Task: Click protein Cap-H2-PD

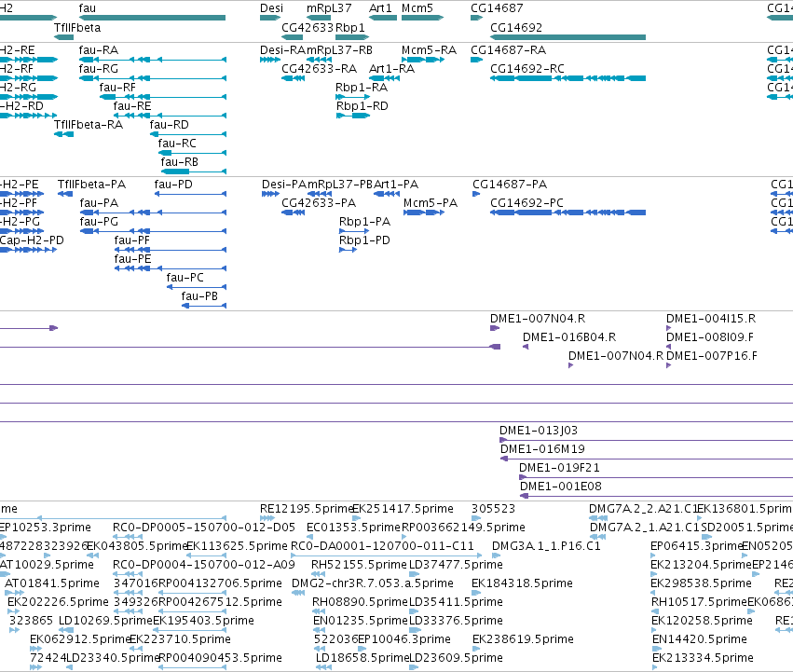Action: (32, 240)
